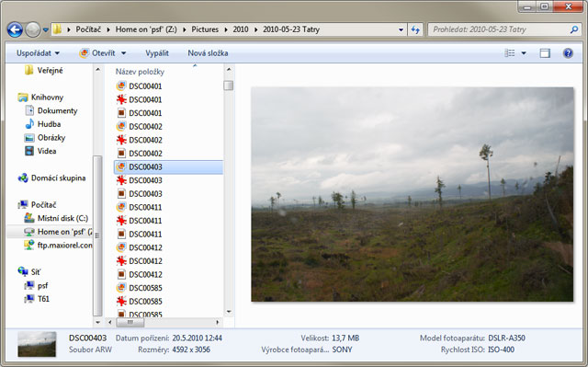The image size is (588, 367).
Task: Go to Pictures in the address breadcrumb
Action: pyautogui.click(x=205, y=29)
